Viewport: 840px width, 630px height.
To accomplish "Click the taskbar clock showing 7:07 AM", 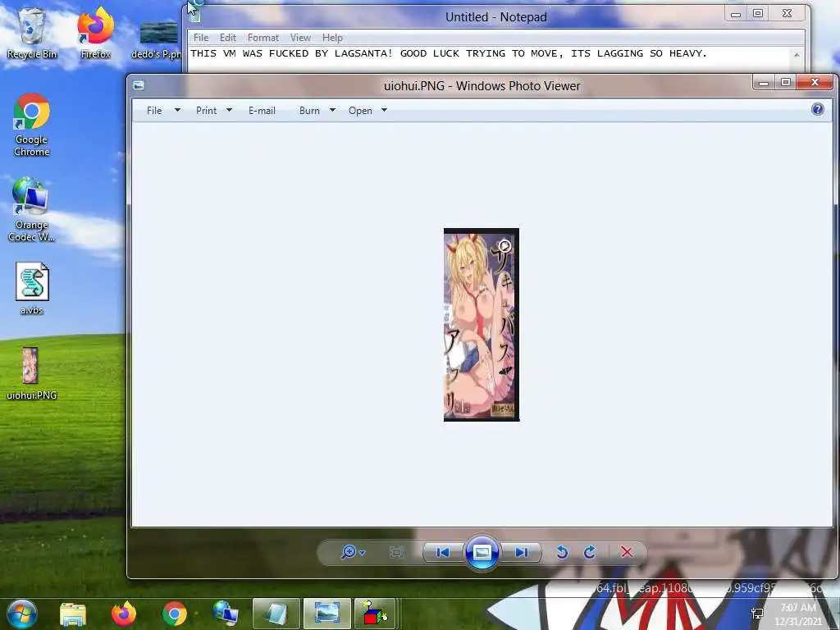I will click(x=798, y=614).
